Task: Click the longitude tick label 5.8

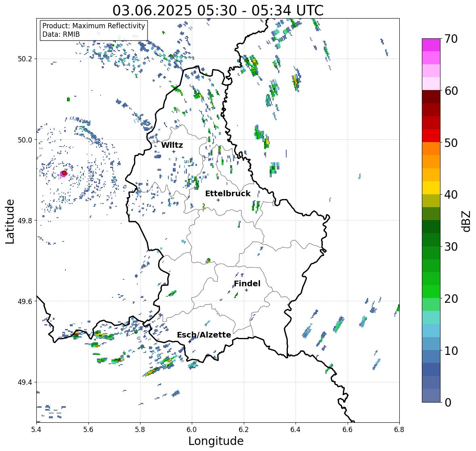Action: click(x=140, y=430)
